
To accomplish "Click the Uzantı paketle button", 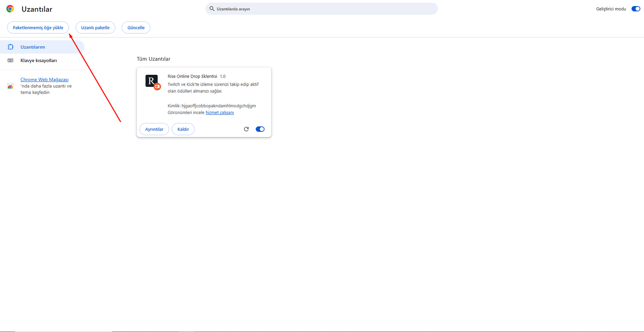I will coord(95,28).
